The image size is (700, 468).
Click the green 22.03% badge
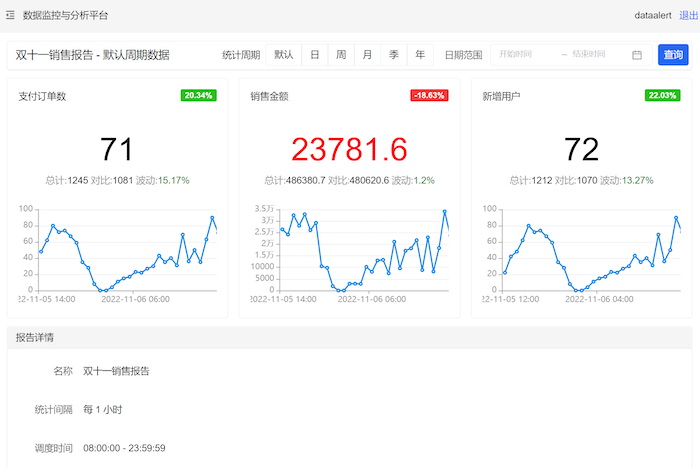click(x=662, y=95)
